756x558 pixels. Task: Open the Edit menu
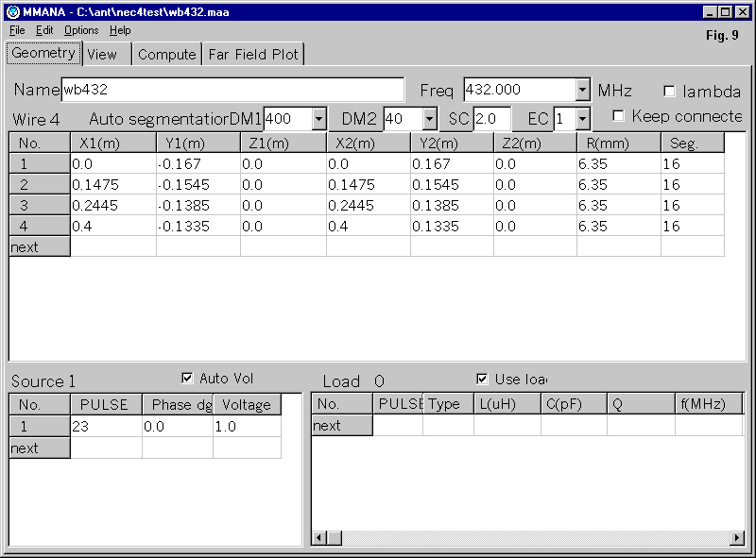click(44, 30)
